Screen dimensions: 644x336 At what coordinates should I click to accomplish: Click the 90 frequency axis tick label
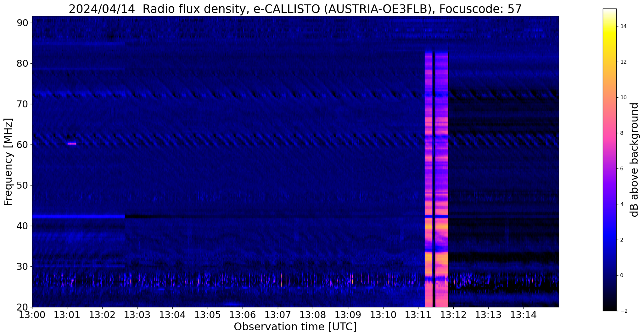(x=22, y=23)
